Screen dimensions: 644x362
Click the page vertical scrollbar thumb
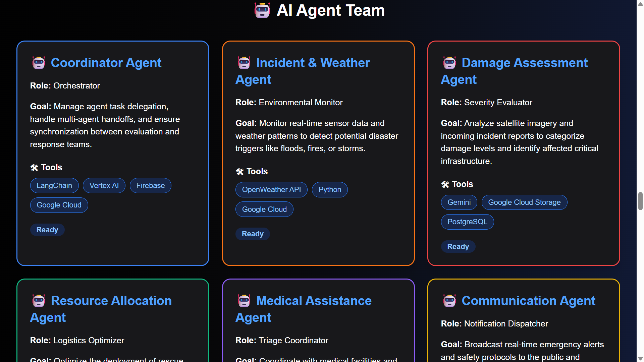click(640, 201)
